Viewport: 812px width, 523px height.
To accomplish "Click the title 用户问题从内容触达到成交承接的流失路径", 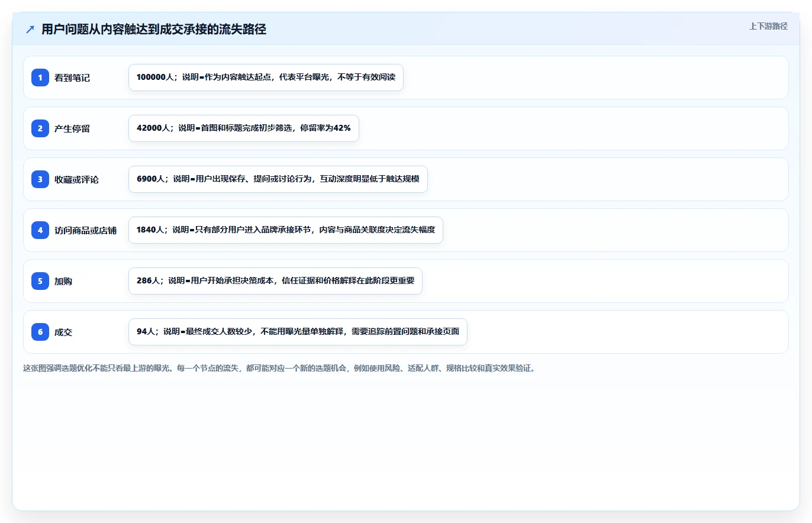I will 154,30.
